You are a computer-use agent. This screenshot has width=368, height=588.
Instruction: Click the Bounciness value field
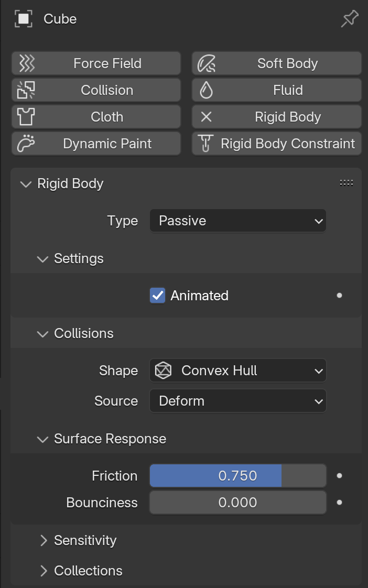pos(238,503)
